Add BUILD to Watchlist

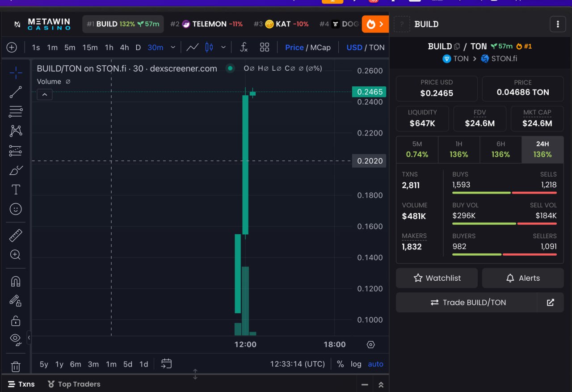[437, 278]
